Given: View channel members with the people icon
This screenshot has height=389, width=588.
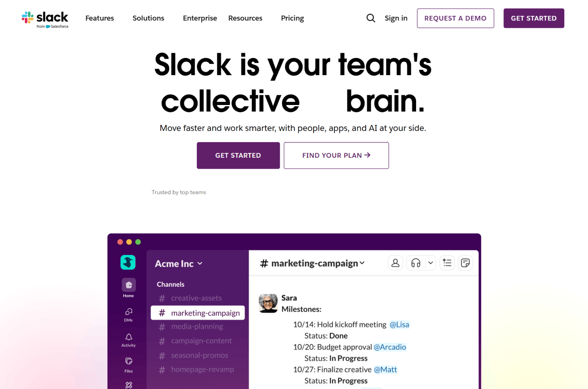Looking at the screenshot, I should [395, 263].
